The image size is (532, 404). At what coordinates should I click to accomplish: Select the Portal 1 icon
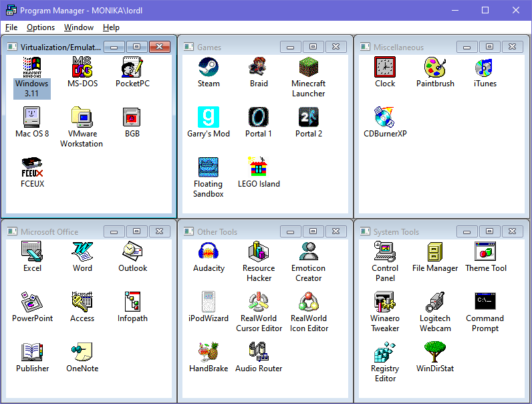(259, 117)
